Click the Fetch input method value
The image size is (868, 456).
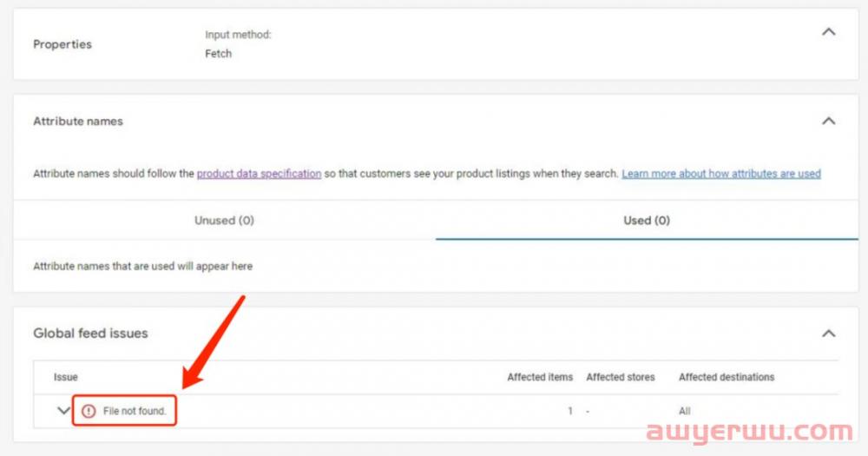pyautogui.click(x=218, y=53)
